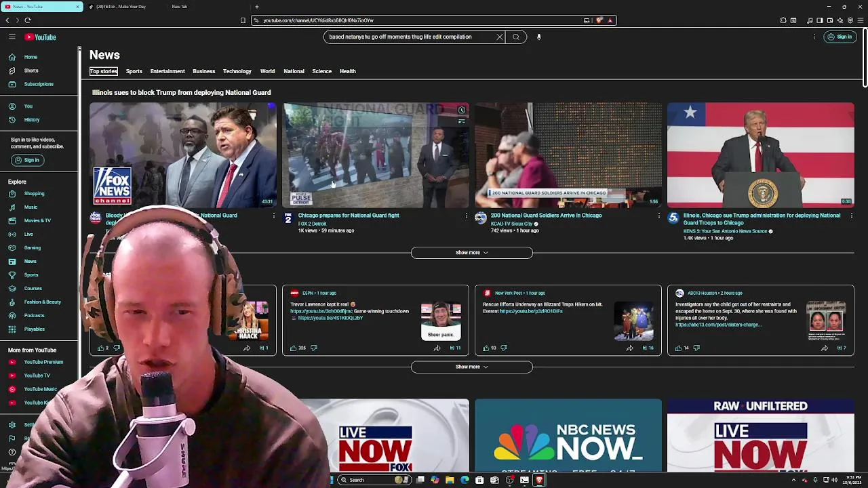Select the Business tab
Screen dimensions: 868x488
point(203,71)
